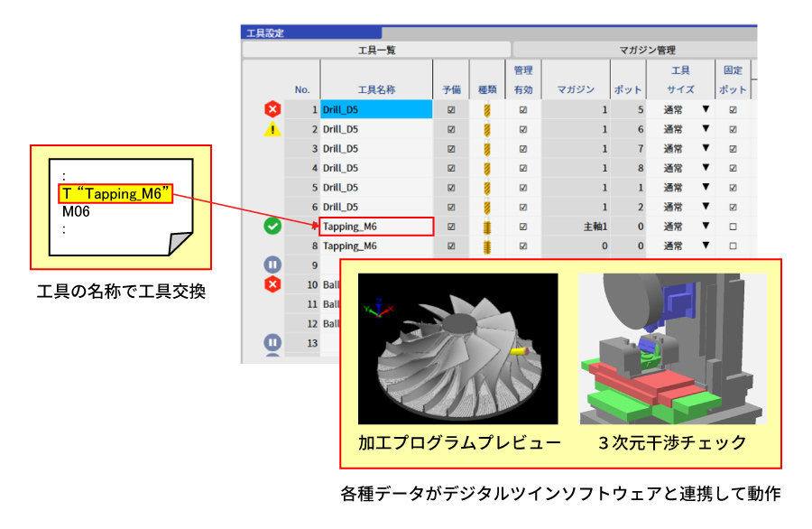Click the 工具名称 column header
812x529 pixels.
(376, 89)
